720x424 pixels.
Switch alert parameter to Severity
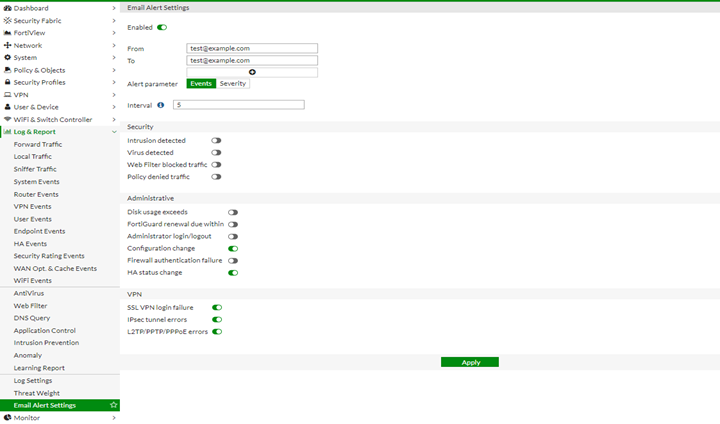coord(233,84)
